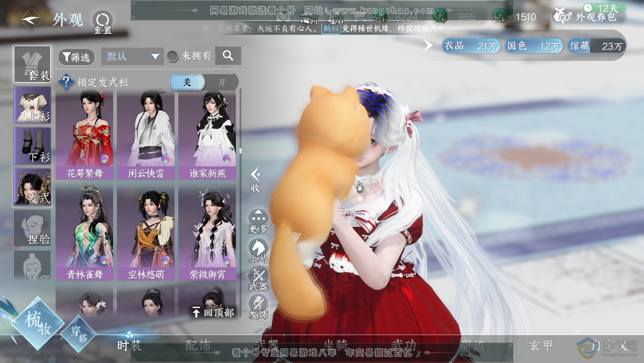Select the 捏脸 category
Screen dimensions: 644x363
coord(33,228)
